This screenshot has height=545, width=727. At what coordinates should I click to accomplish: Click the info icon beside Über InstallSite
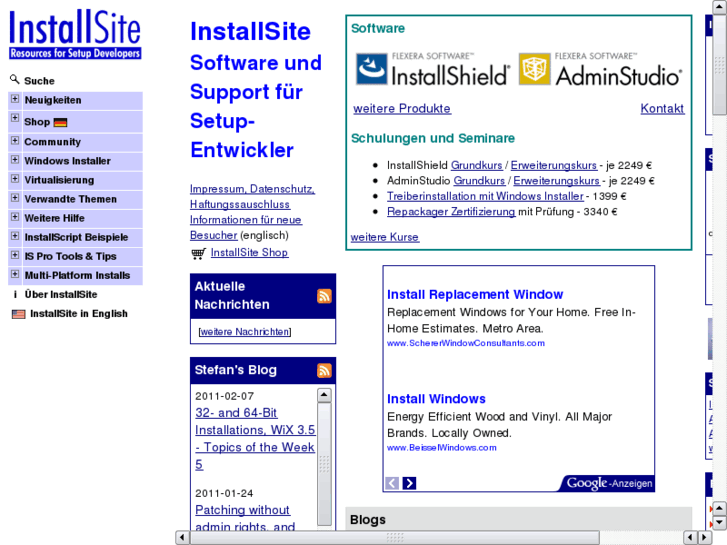(x=15, y=295)
